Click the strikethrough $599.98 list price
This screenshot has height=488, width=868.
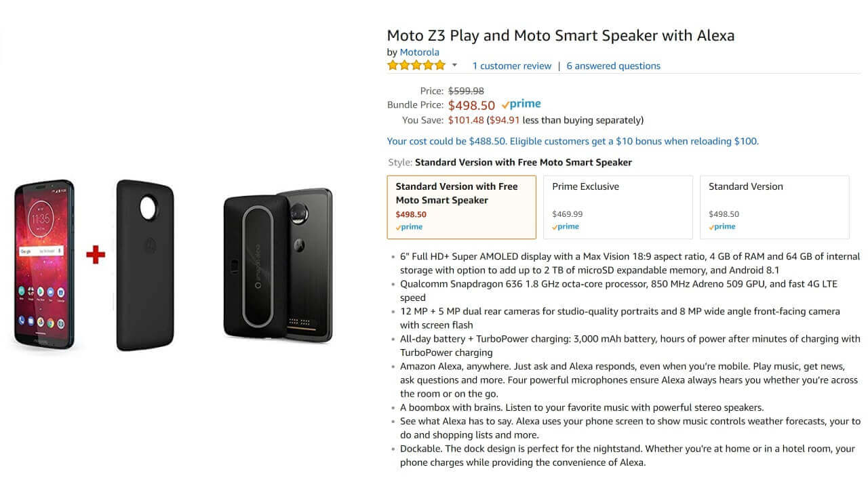[466, 91]
